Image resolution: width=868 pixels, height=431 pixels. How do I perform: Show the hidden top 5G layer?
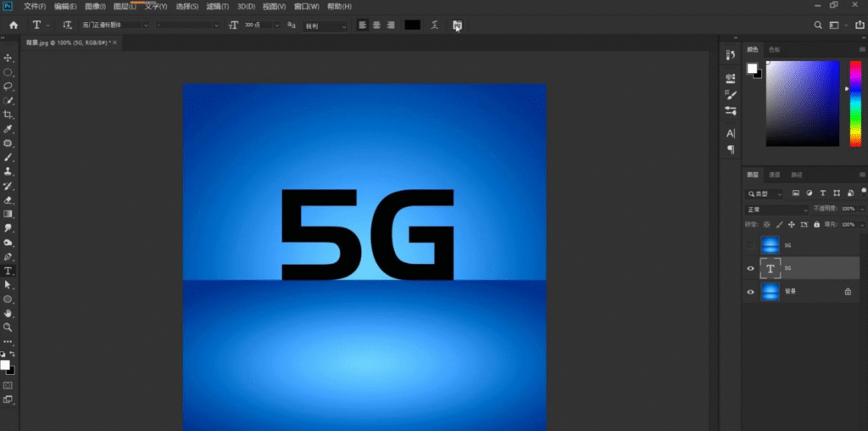pyautogui.click(x=751, y=245)
